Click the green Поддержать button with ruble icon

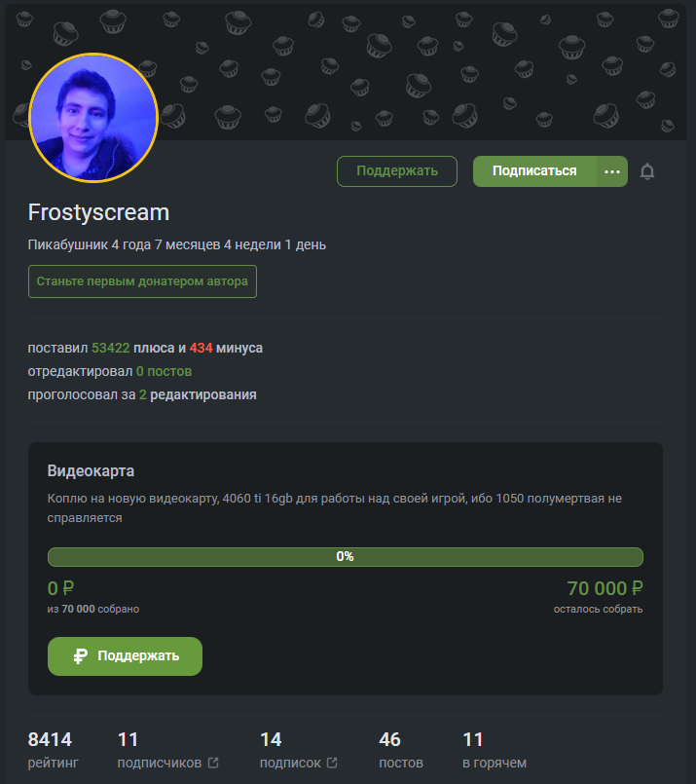(x=125, y=656)
